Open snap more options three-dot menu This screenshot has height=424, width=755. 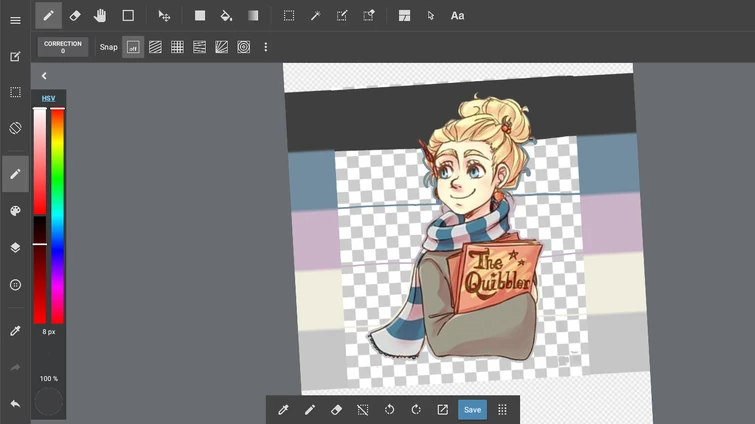pos(266,47)
